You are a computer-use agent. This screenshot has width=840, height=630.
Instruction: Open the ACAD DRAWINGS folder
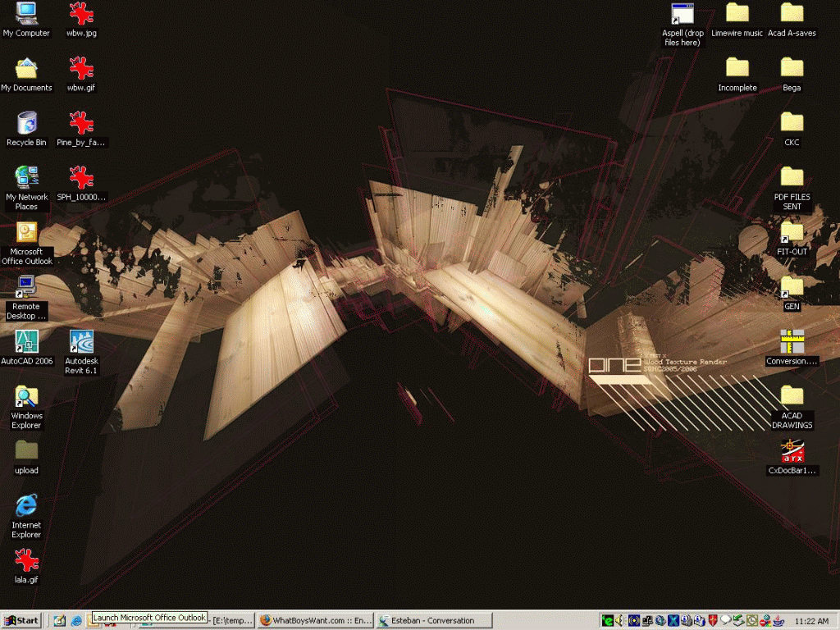pyautogui.click(x=792, y=407)
